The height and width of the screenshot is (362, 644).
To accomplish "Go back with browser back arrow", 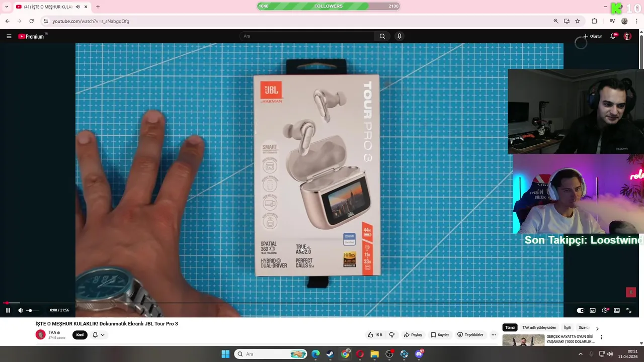I will pos(7,21).
